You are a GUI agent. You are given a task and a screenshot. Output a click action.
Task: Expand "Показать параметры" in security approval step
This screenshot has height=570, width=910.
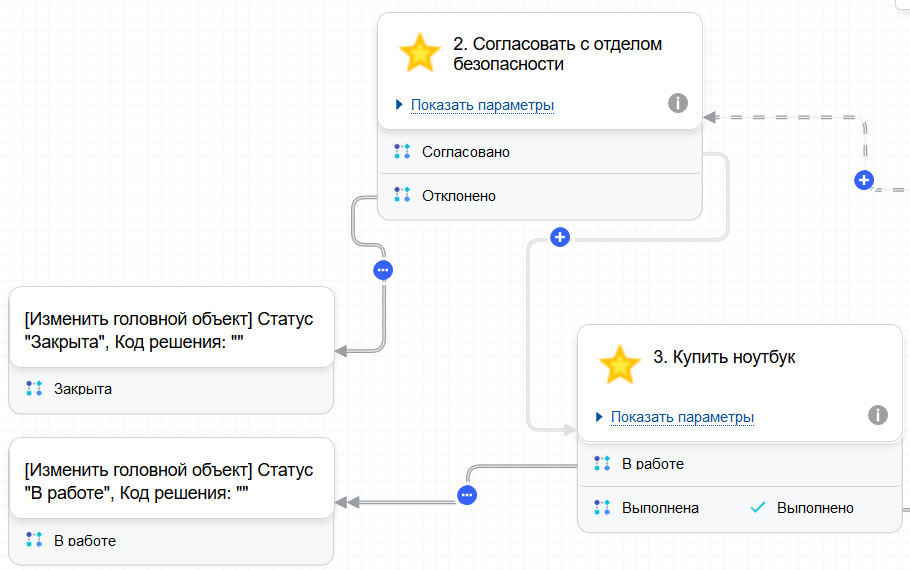pos(482,105)
